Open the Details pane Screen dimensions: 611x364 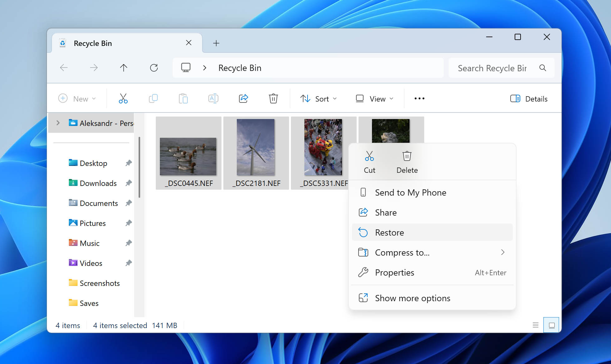(x=529, y=98)
